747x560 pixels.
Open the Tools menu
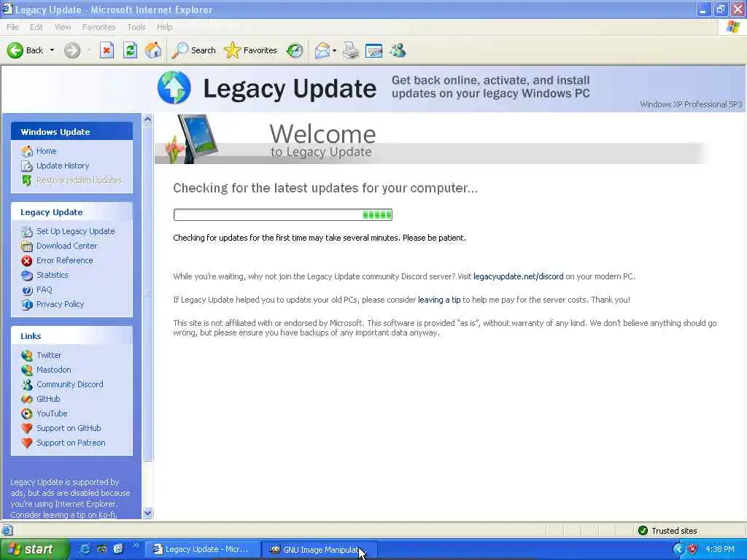[x=136, y=27]
